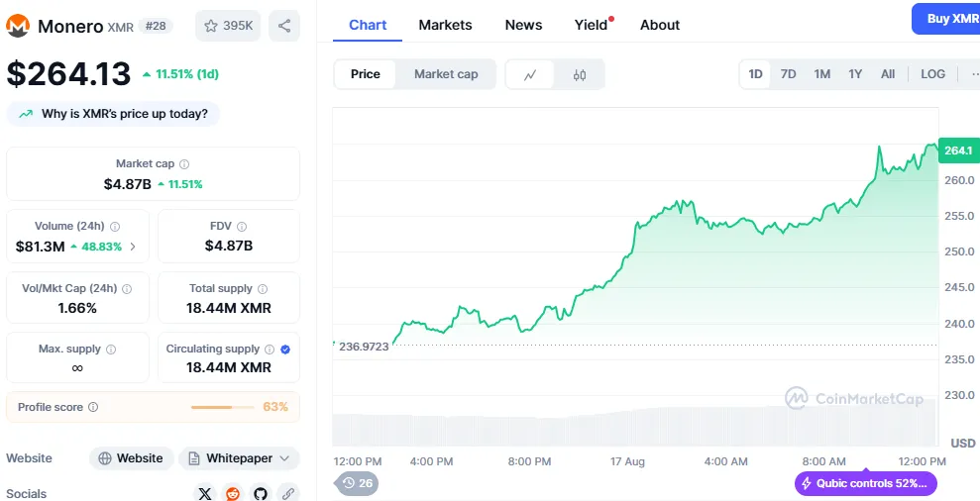The height and width of the screenshot is (501, 980).
Task: Expand the 24h Volume details arrow
Action: pos(133,247)
